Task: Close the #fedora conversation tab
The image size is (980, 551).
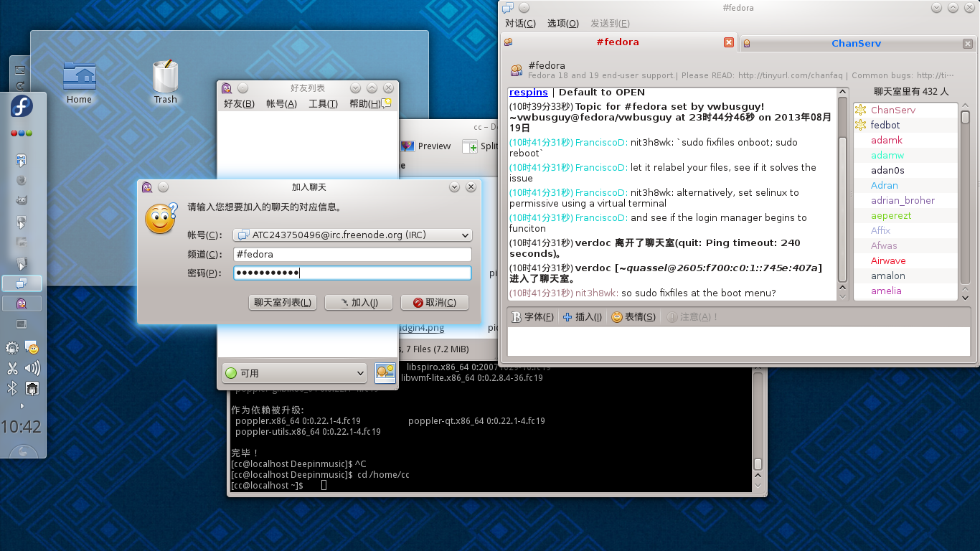Action: point(729,42)
